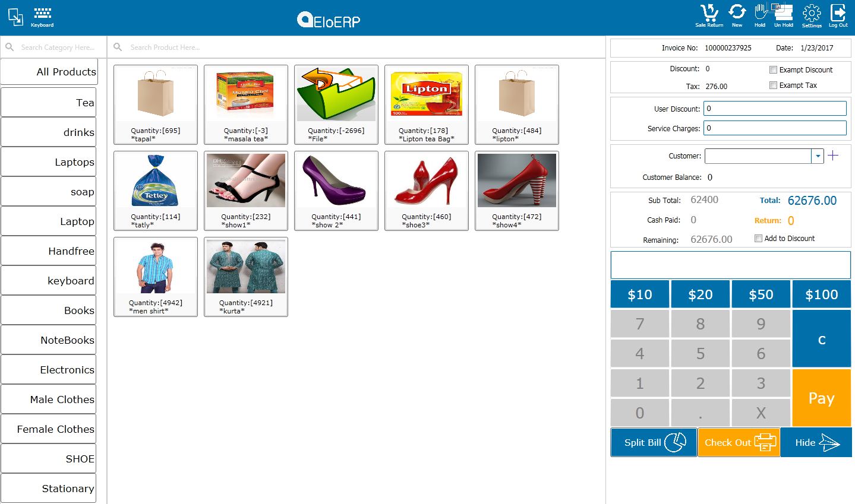Select the Lipton tea Bag product

click(x=426, y=104)
